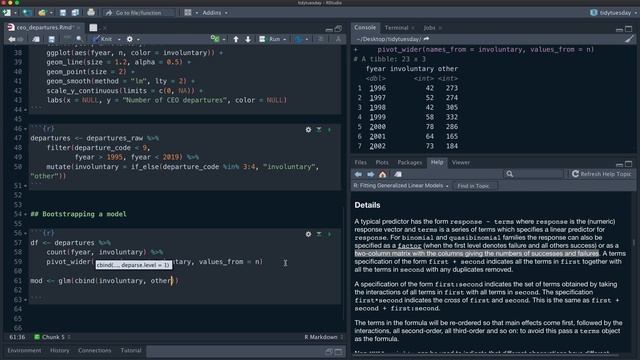Click the Publish icon in editor toolbar
The width and height of the screenshot is (640, 360).
[299, 39]
